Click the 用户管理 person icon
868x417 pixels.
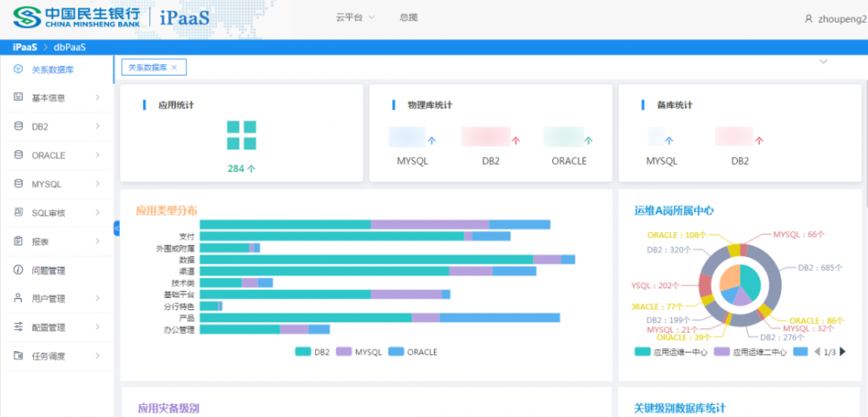pyautogui.click(x=18, y=299)
